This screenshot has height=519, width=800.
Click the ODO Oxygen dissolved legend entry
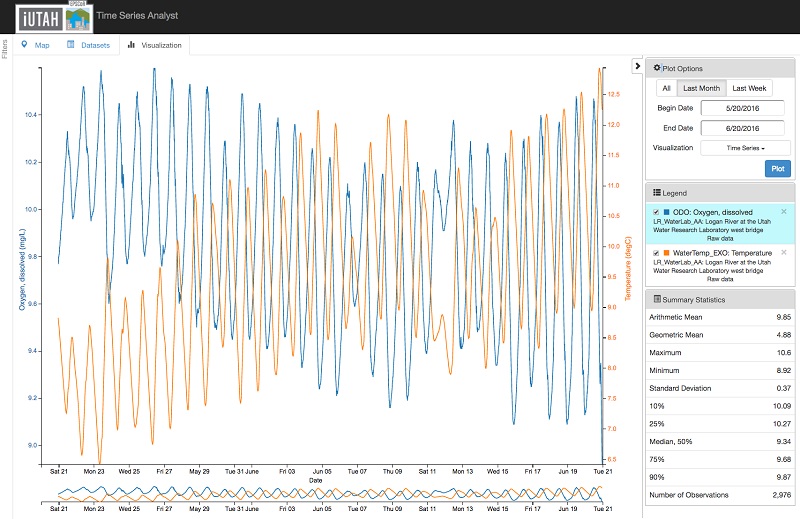tap(720, 224)
